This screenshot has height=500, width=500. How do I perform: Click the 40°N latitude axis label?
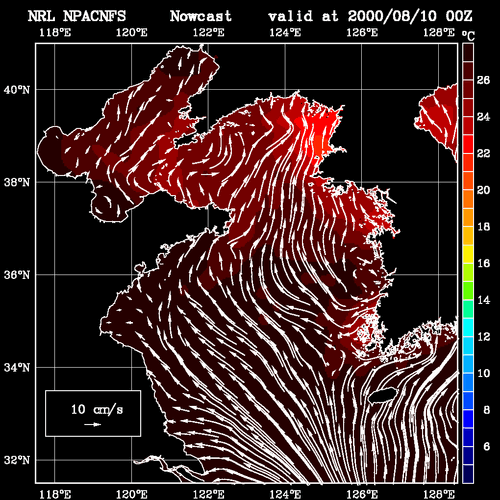17,90
